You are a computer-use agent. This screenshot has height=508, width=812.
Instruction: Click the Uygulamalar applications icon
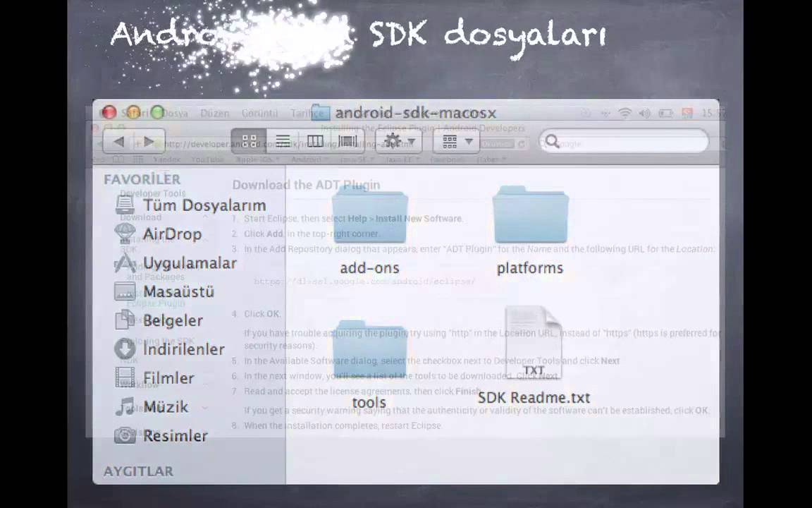(125, 262)
